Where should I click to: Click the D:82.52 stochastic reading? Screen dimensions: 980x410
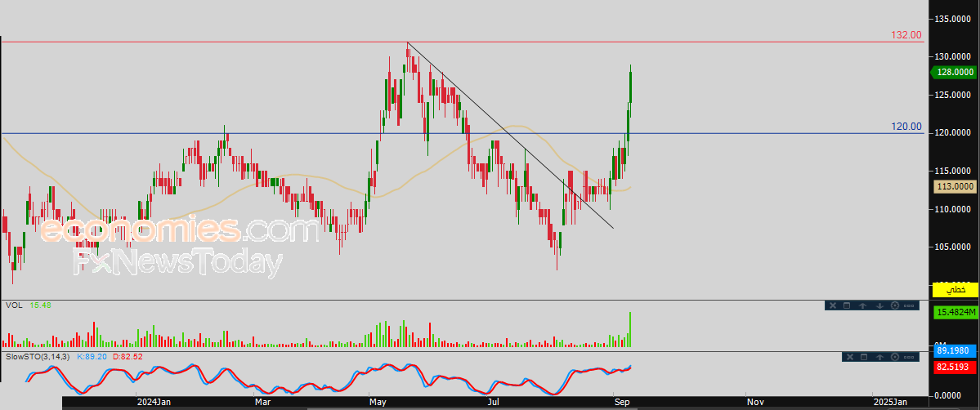tap(128, 356)
